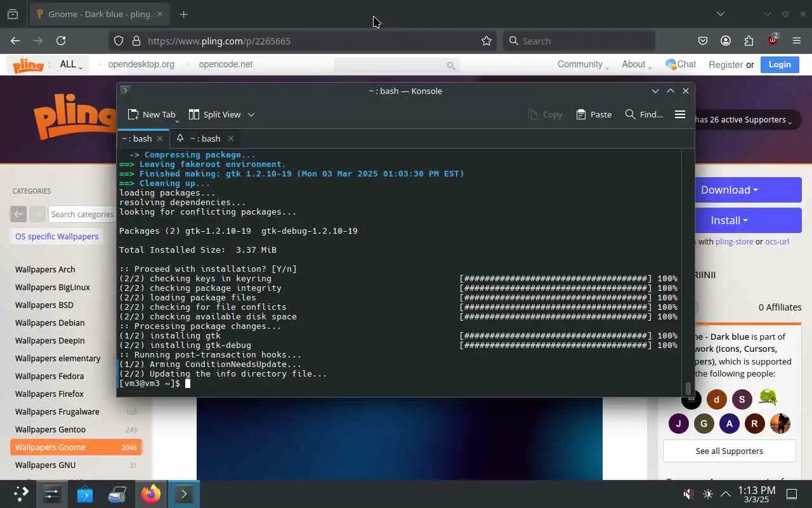Screen dimensions: 812x508
Task: Open the Download dropdown button
Action: [730, 189]
